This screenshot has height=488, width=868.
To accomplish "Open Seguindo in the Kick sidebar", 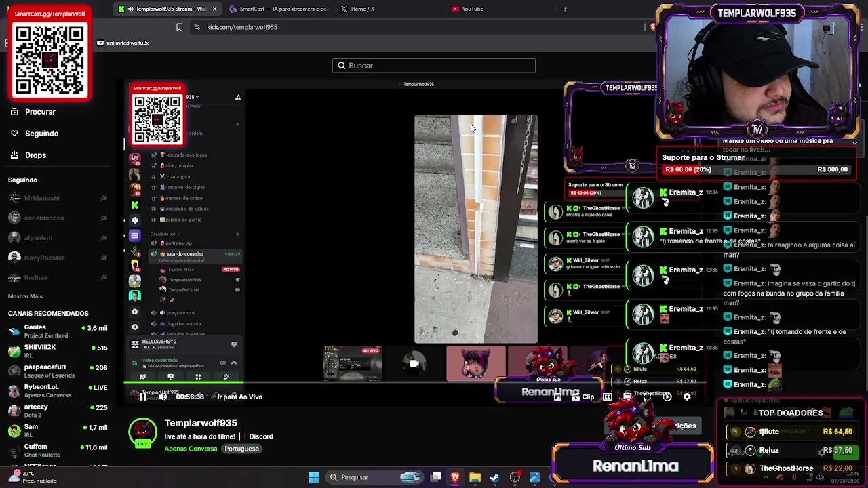I will pyautogui.click(x=35, y=134).
